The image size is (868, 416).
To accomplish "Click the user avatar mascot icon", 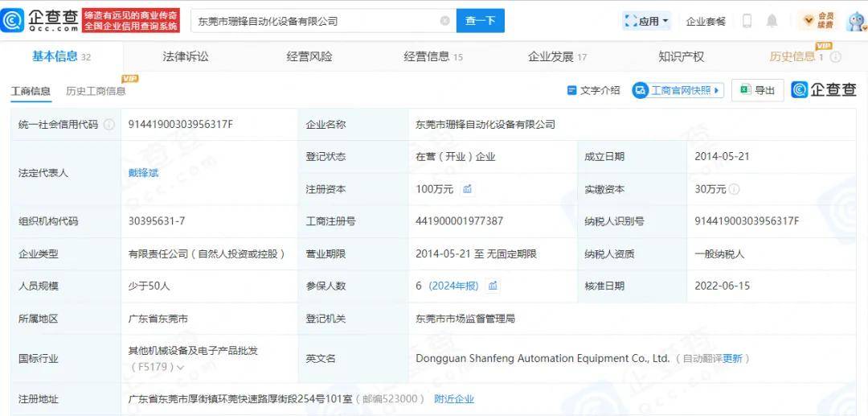I will click(x=855, y=21).
